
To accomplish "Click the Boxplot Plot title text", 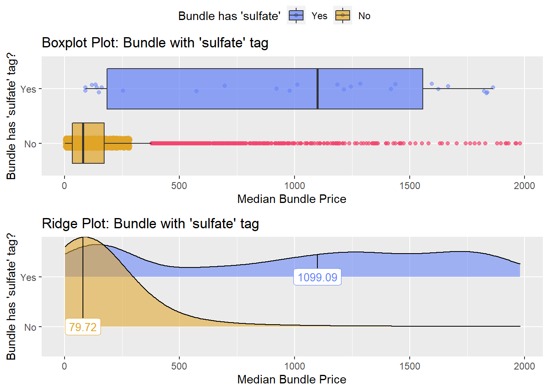I will 155,42.
